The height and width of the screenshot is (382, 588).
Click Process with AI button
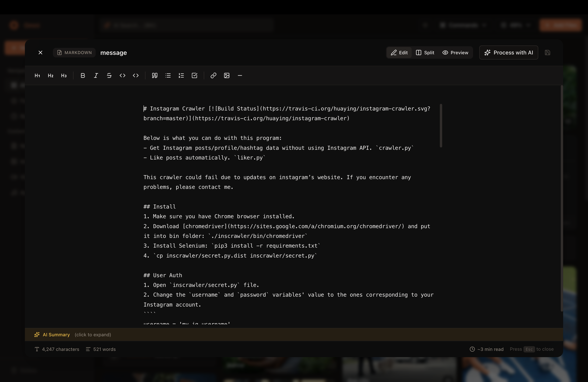[x=509, y=53]
